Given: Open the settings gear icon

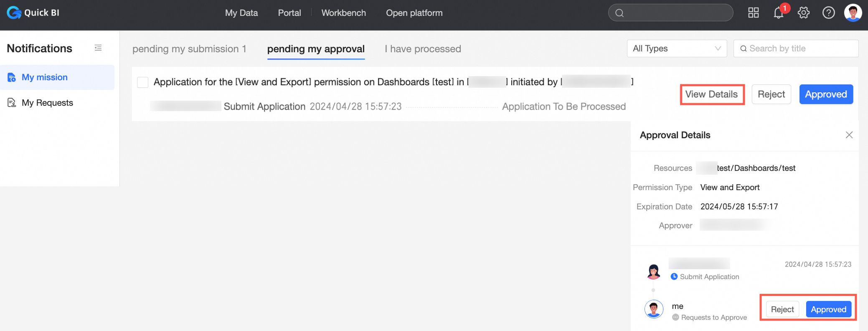Looking at the screenshot, I should click(803, 13).
